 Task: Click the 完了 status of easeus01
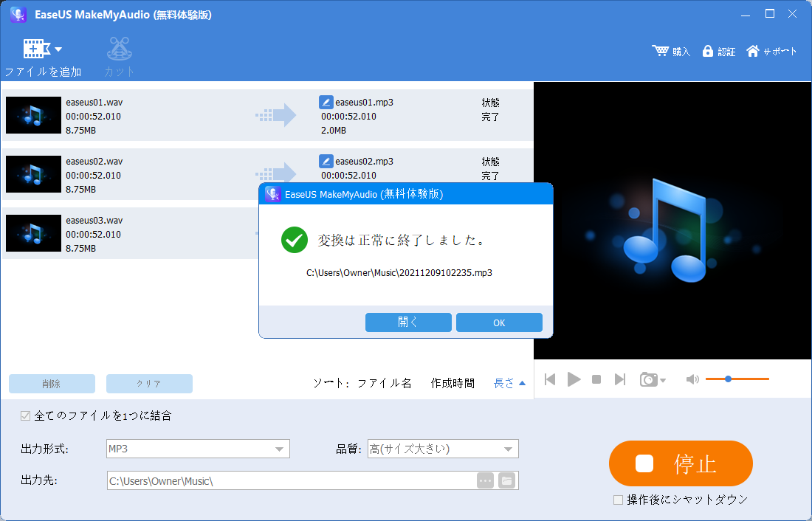click(490, 117)
